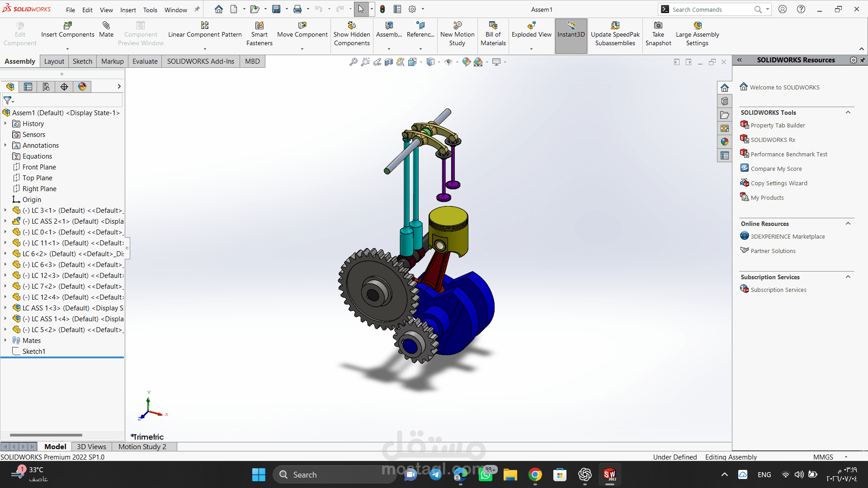Viewport: 868px width, 488px height.
Task: Pin the SOLIDWORKS Resources pane
Action: pos(863,60)
